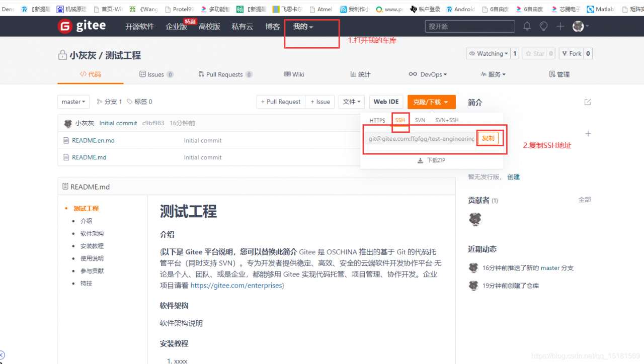
Task: Jump to 安装教程 in README outline
Action: (92, 246)
